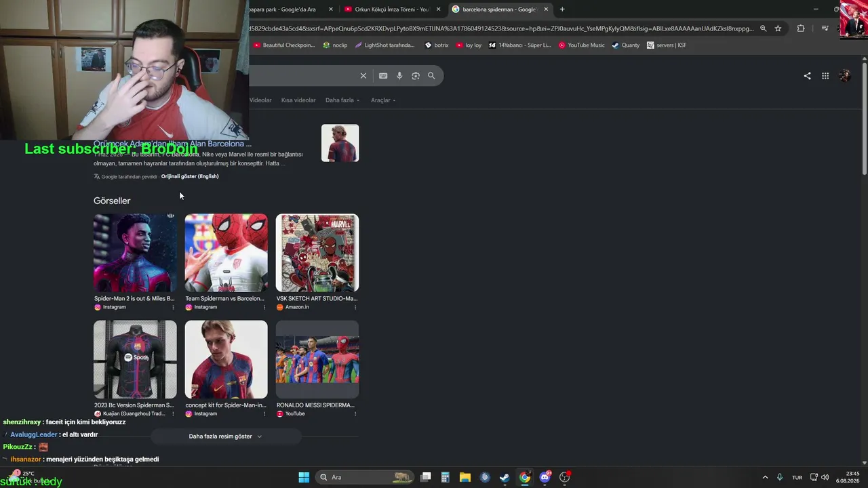Screen dimensions: 868x488
Task: Open Task View on the taskbar
Action: (x=426, y=477)
